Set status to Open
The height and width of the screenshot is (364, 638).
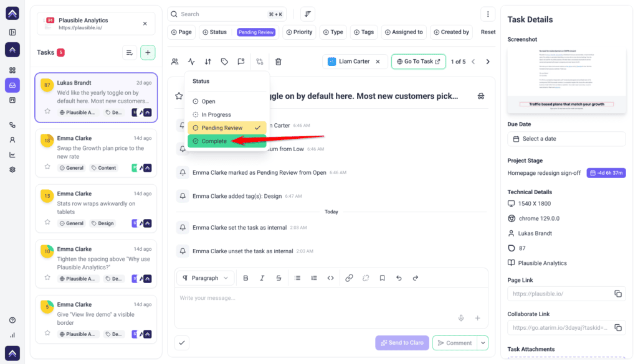click(227, 101)
